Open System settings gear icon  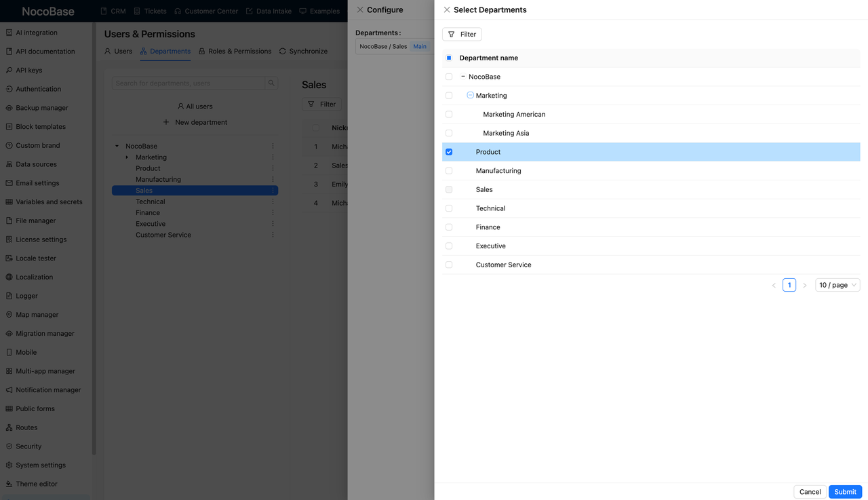[x=9, y=465]
